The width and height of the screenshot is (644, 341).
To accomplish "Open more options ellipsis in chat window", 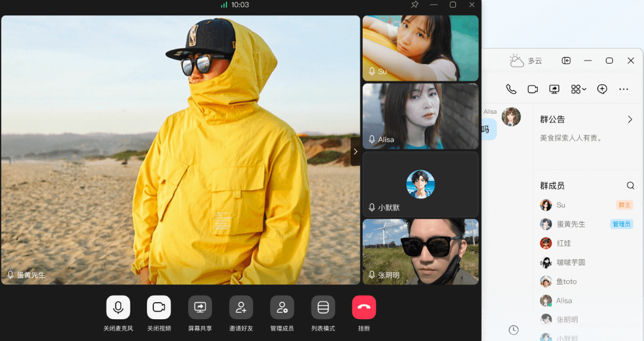I will (x=623, y=89).
